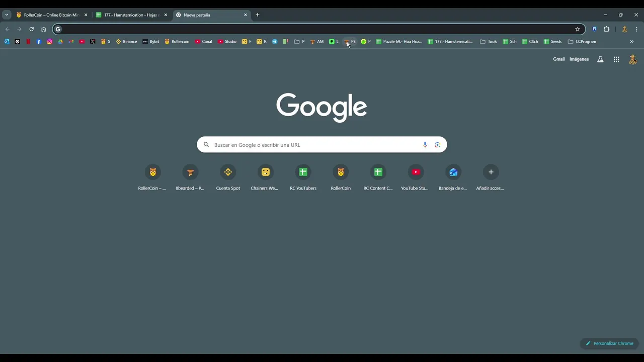Viewport: 644px width, 362px height.
Task: Open the Cuenta Spot shortcut tile
Action: pyautogui.click(x=228, y=178)
